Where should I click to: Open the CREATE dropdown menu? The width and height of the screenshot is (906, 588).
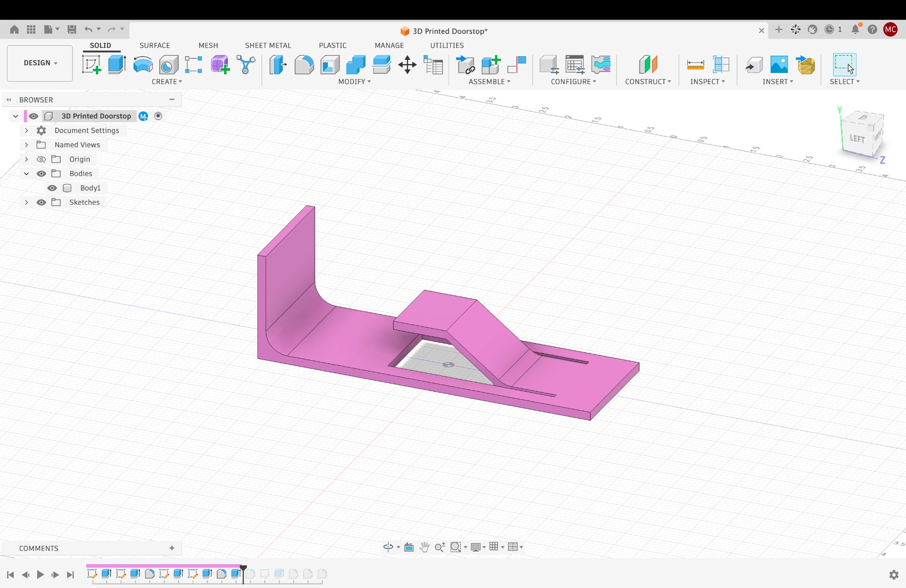pyautogui.click(x=167, y=81)
